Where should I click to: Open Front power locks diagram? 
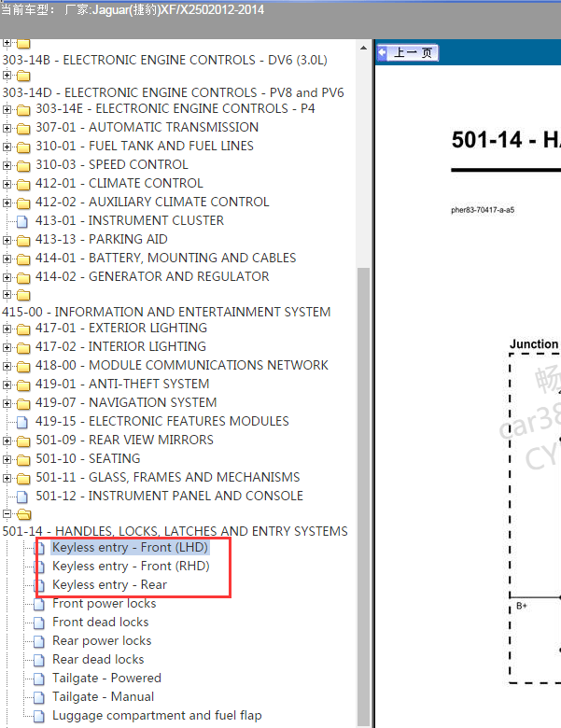(104, 603)
